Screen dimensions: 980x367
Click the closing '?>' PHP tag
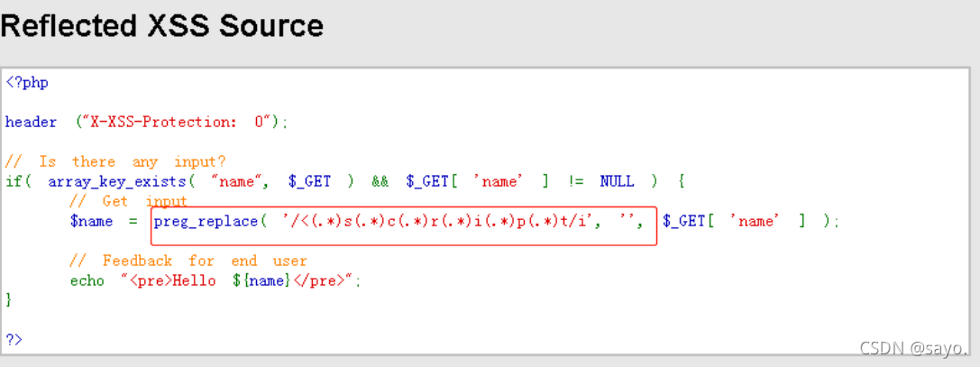point(14,339)
